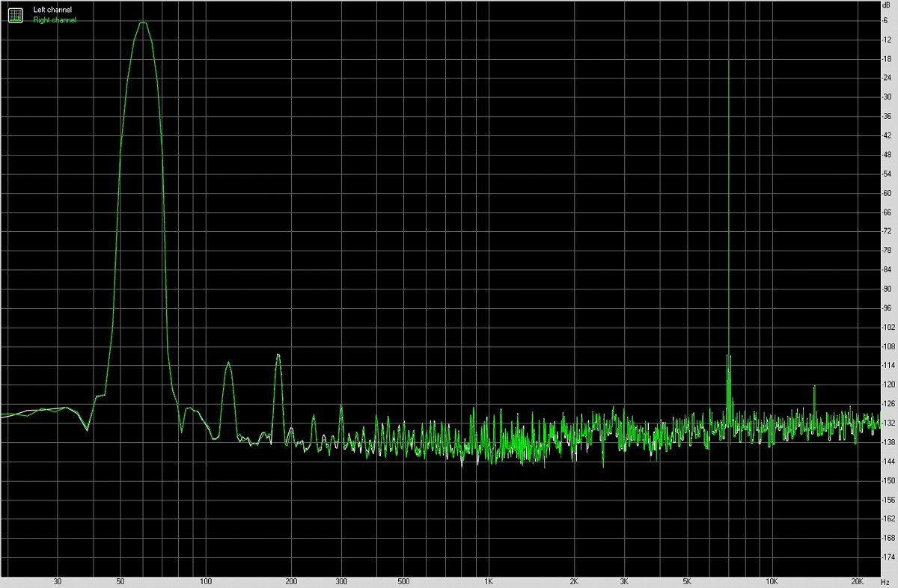Click the harmonic peak just above 100 Hz
This screenshot has width=898, height=588.
228,363
